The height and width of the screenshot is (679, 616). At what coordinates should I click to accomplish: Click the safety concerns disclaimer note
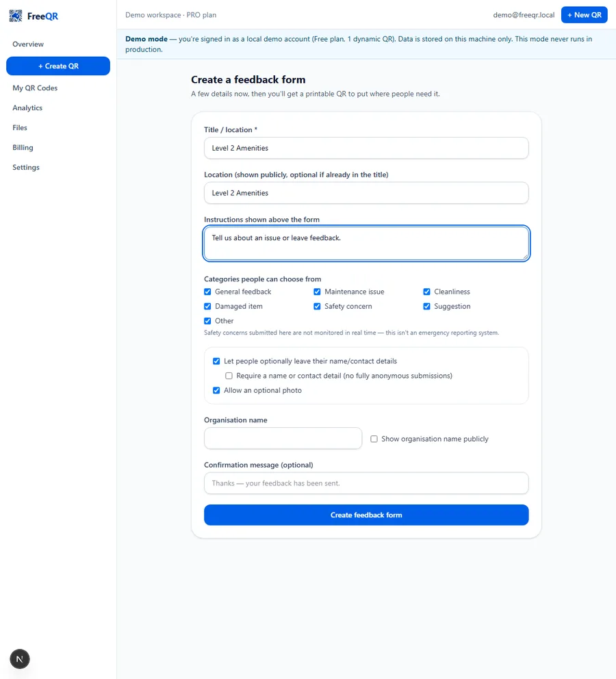352,333
